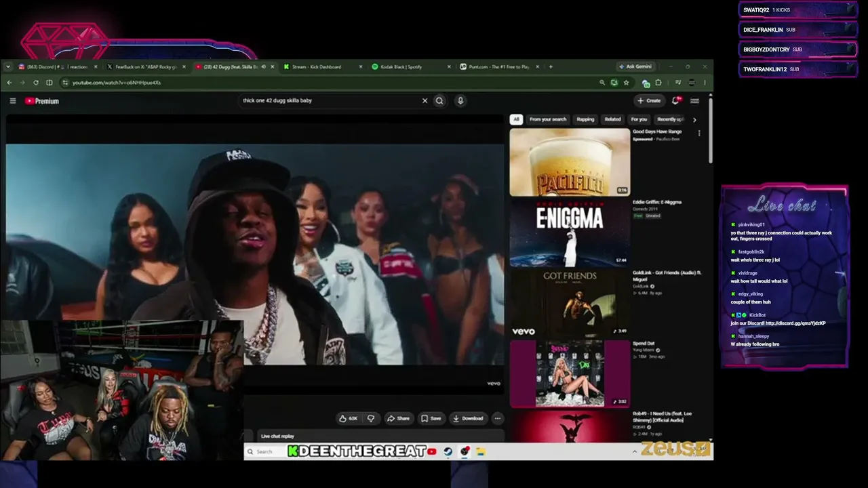Bookmark this page with the star icon
868x488 pixels.
(626, 83)
